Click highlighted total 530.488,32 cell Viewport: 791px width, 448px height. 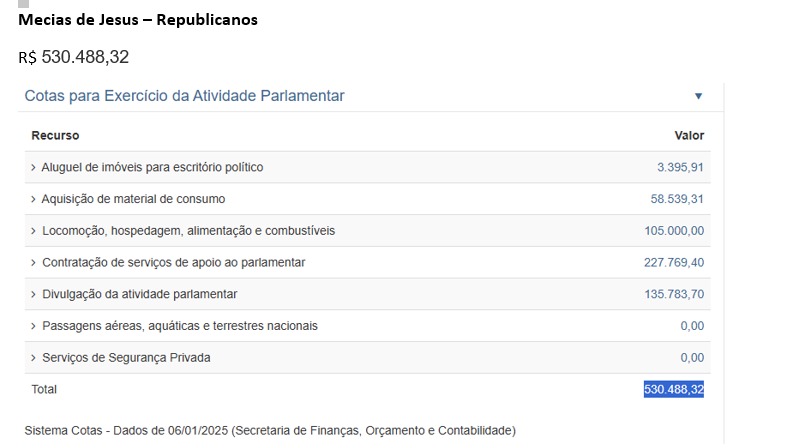(673, 389)
